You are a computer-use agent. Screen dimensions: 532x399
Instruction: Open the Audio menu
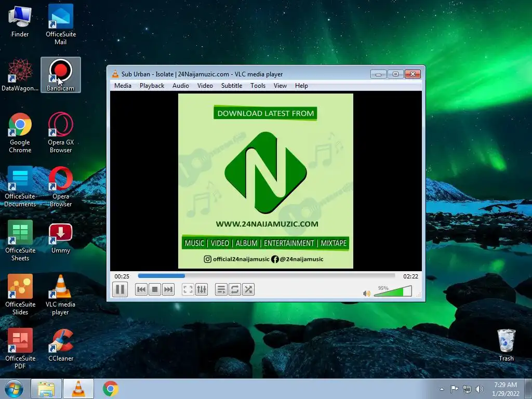[x=181, y=86]
